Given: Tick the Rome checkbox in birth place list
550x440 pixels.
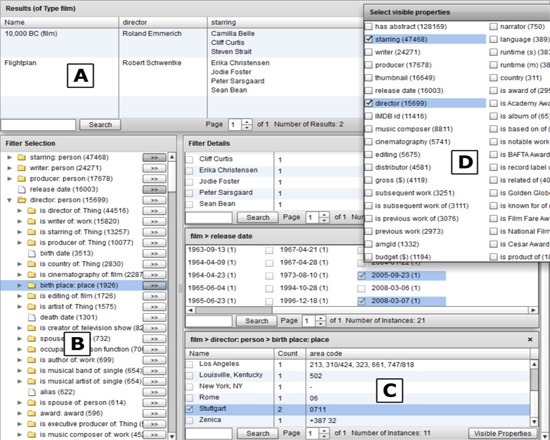Looking at the screenshot, I should coord(190,398).
